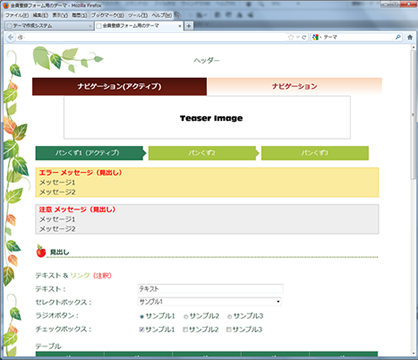Click the パンくず1 (アクティブ) breadcrumb
Viewport: 418px width, 360px height.
[90, 153]
